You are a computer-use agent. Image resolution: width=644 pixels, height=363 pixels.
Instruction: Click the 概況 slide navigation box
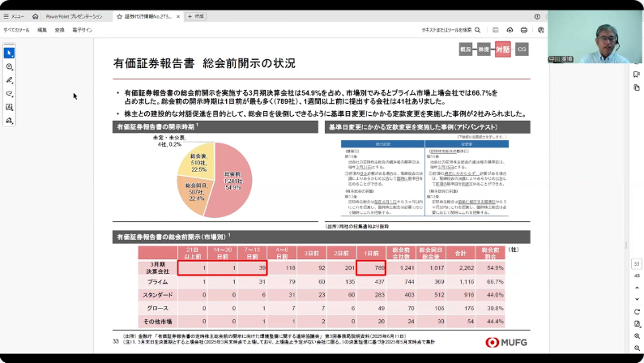(465, 49)
